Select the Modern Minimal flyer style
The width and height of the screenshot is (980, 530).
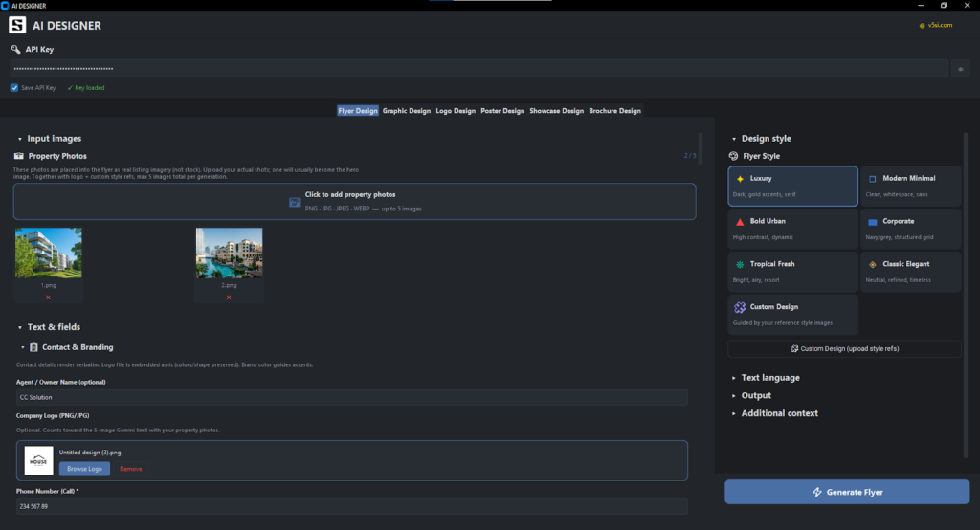(x=910, y=187)
